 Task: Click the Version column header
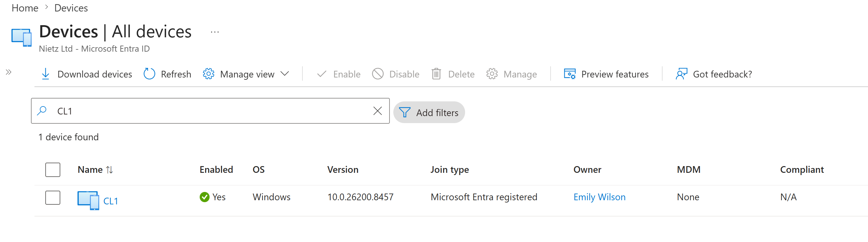point(343,170)
